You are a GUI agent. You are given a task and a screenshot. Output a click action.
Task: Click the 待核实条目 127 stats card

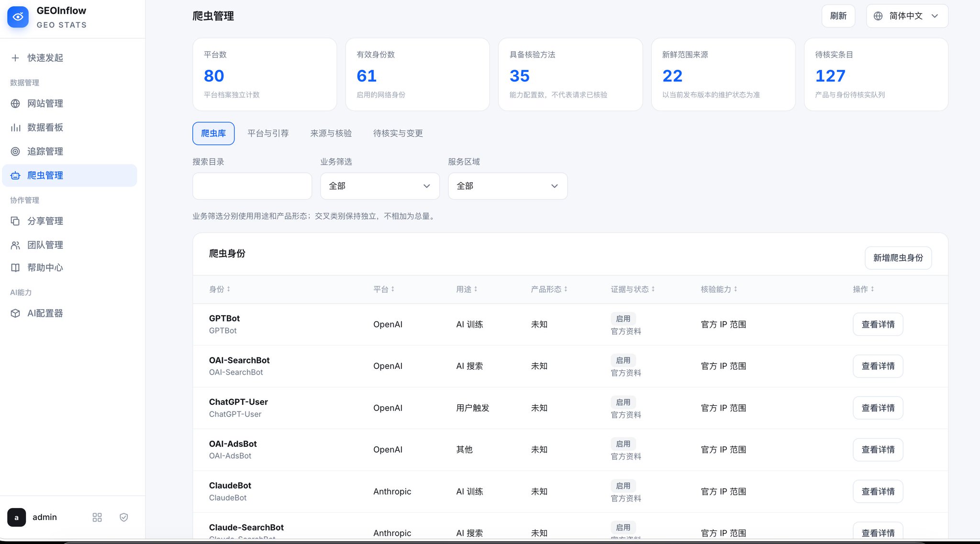[876, 75]
